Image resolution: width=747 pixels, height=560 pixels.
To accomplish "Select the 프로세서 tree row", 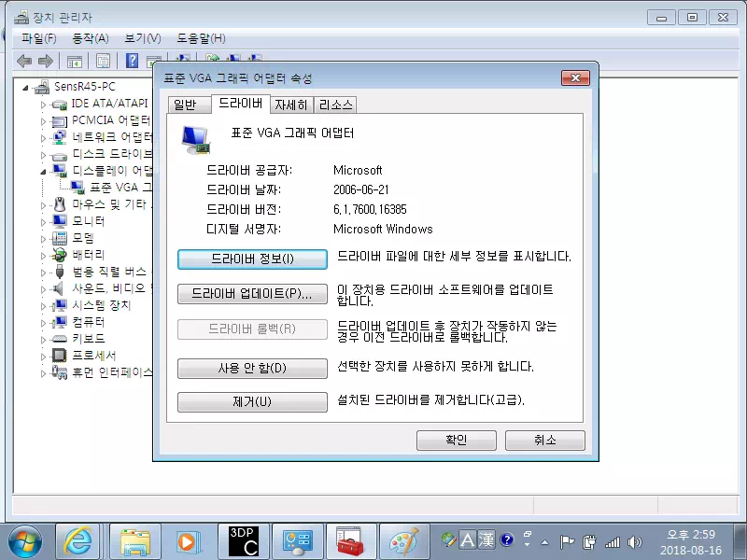I will (x=94, y=356).
